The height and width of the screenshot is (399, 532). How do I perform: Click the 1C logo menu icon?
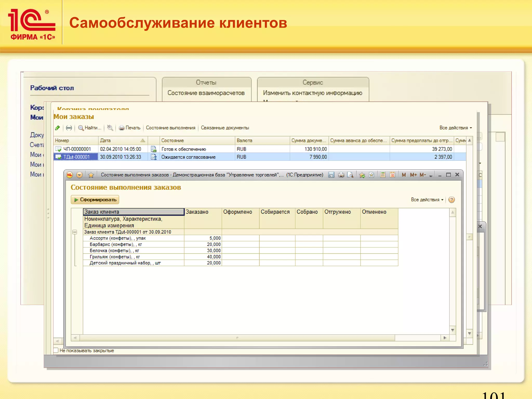69,175
